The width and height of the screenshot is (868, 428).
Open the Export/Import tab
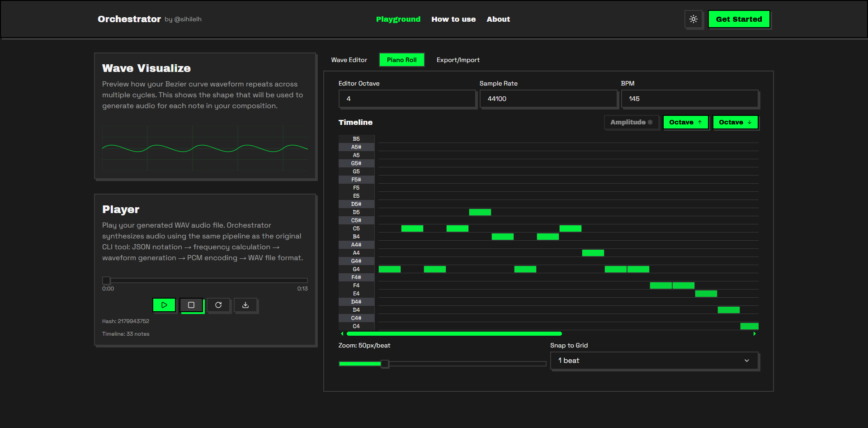[x=458, y=59]
